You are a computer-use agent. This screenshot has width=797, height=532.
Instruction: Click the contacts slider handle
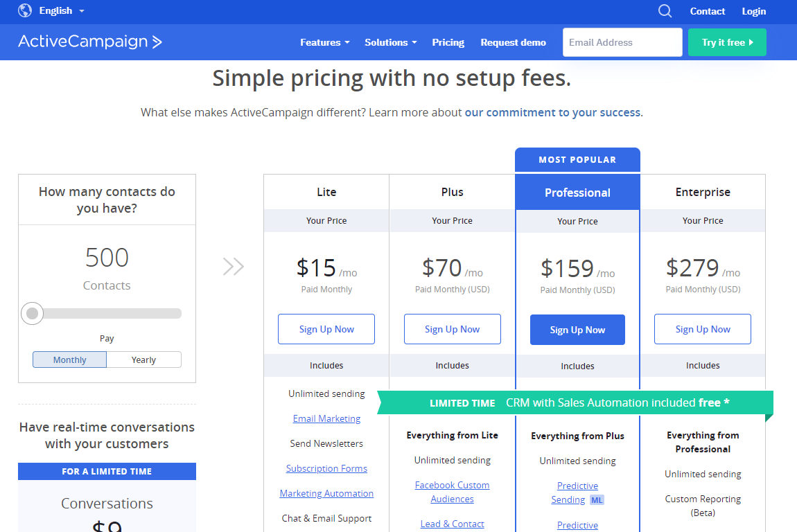coord(32,314)
